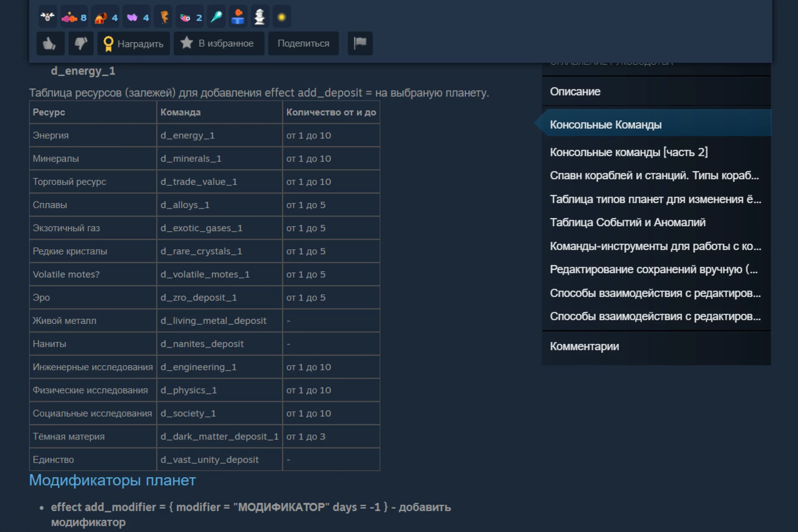This screenshot has width=798, height=532.
Task: Select Консольные Команды in the guide index
Action: click(605, 125)
